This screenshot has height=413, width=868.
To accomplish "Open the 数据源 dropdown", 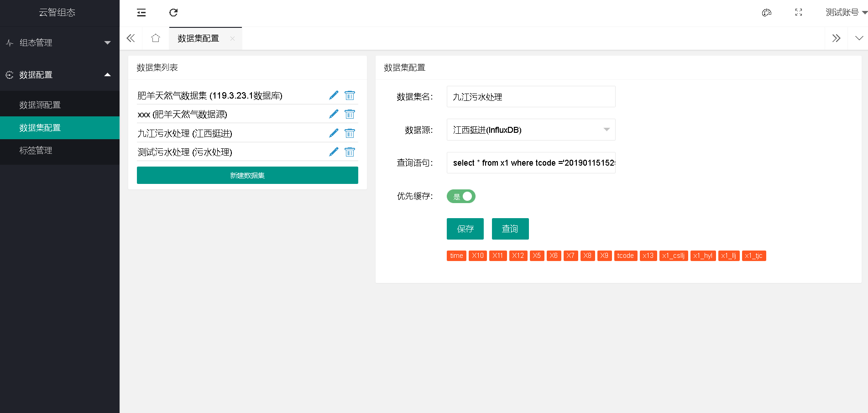I will 531,130.
